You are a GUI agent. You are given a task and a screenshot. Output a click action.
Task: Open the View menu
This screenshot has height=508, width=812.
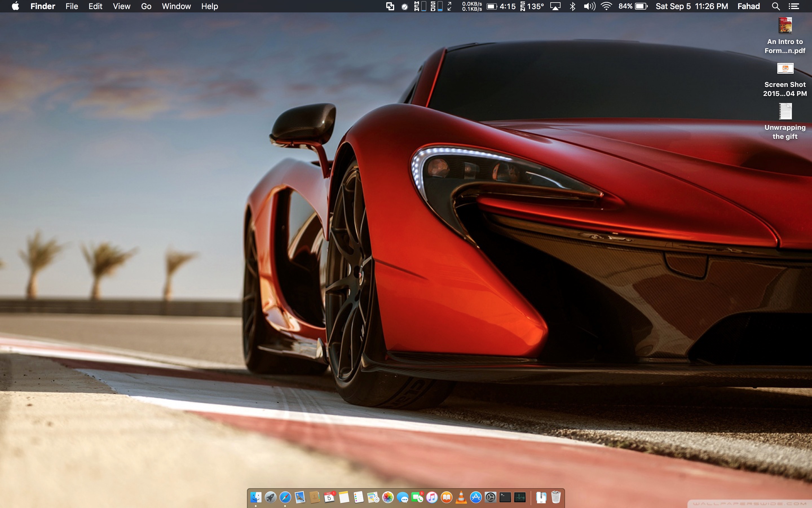point(122,6)
